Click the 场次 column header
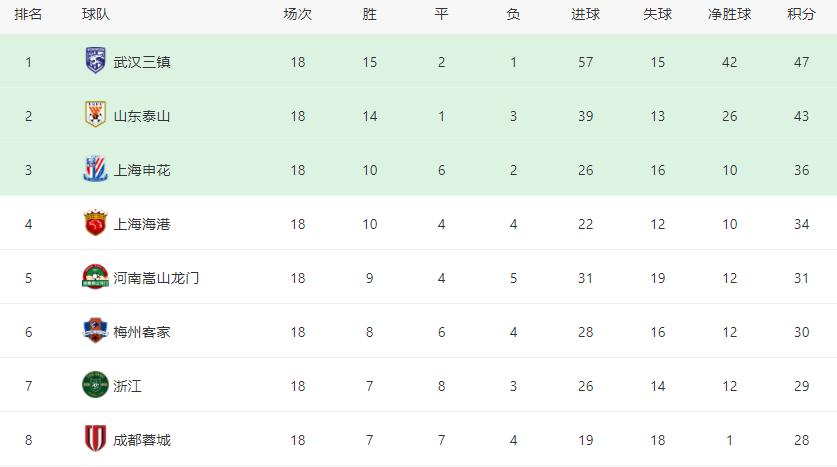This screenshot has width=837, height=467. [297, 14]
